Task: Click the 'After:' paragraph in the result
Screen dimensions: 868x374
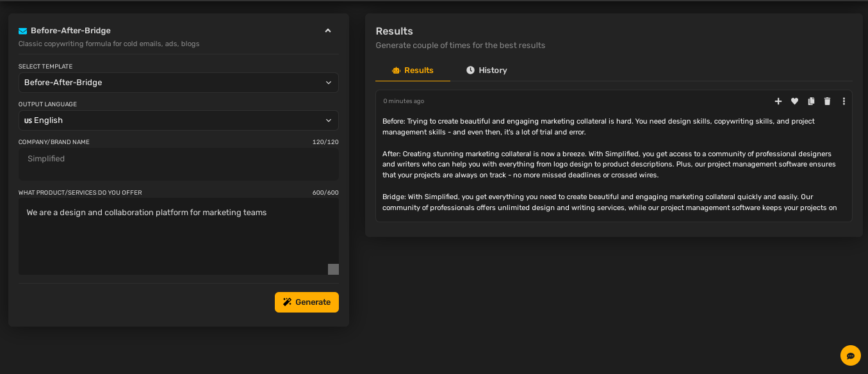Action: click(609, 165)
